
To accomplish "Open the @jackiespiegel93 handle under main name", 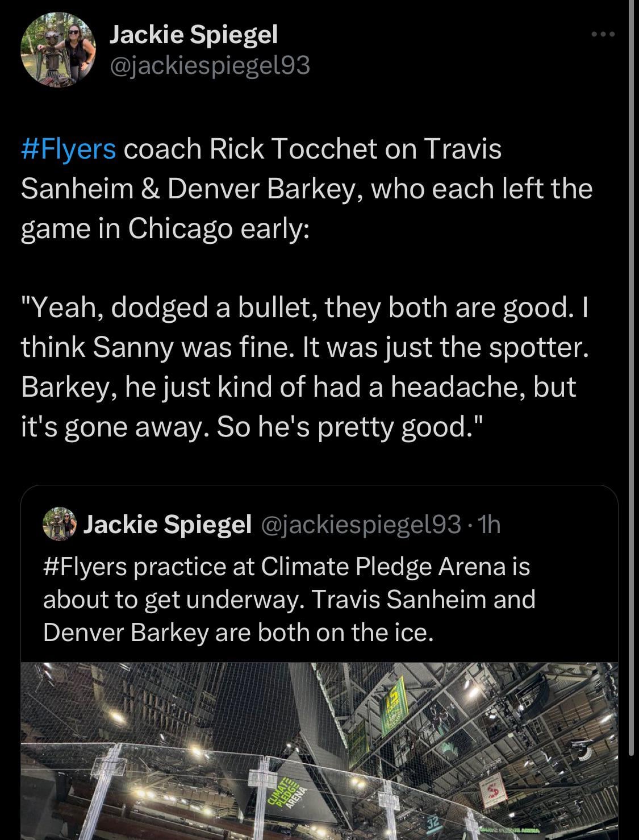I will click(210, 66).
